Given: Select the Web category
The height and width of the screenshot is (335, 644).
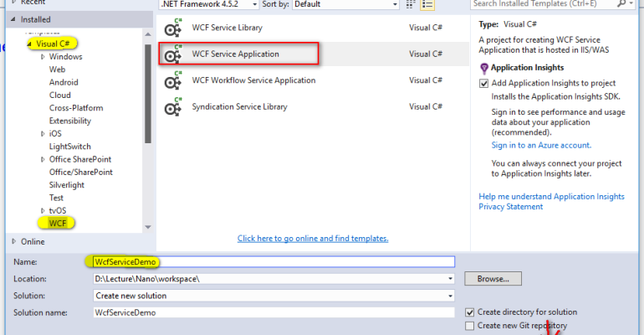Looking at the screenshot, I should click(57, 70).
